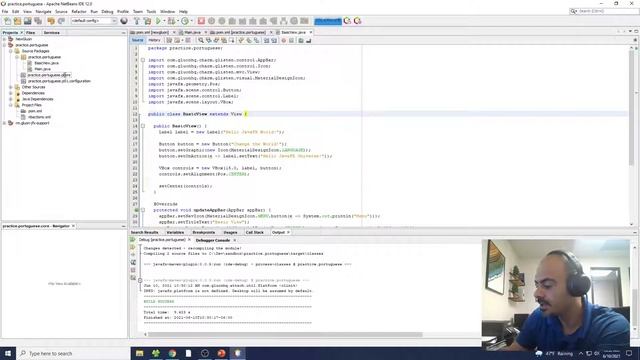Open the Search Results tab
Viewport: 640px width, 360px height.
coord(144,232)
